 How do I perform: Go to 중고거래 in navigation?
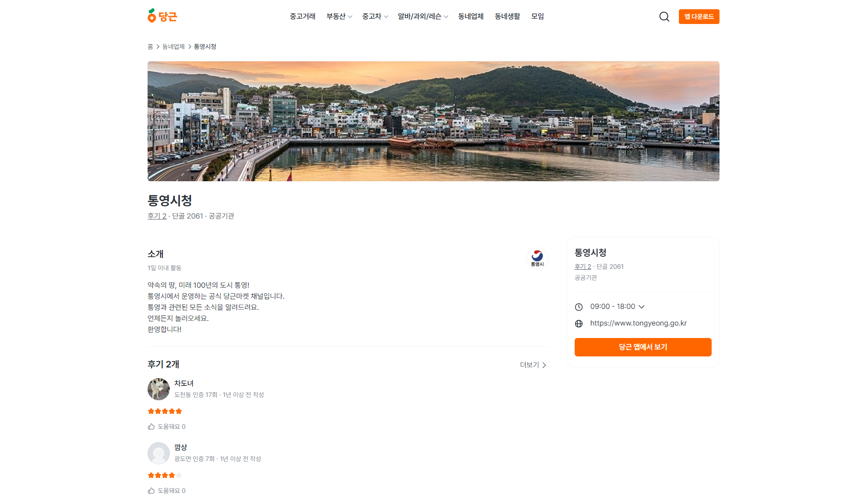coord(303,17)
